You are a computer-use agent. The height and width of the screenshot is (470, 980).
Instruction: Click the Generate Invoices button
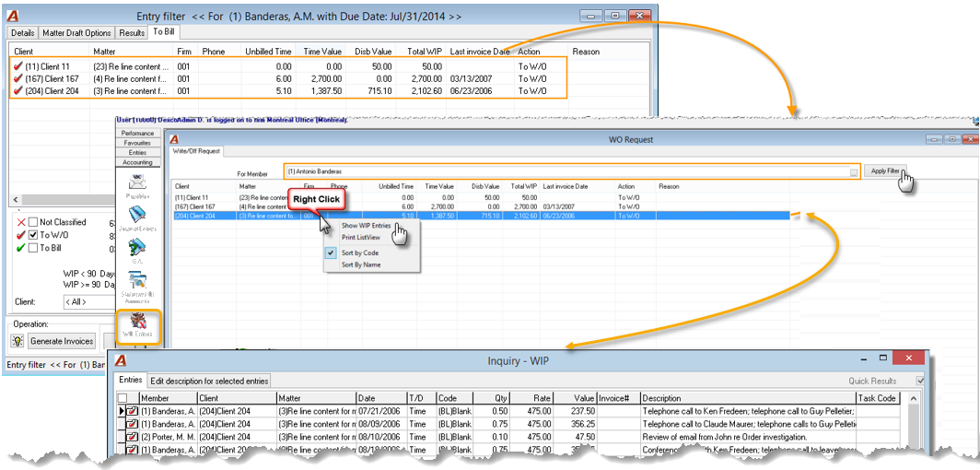62,341
